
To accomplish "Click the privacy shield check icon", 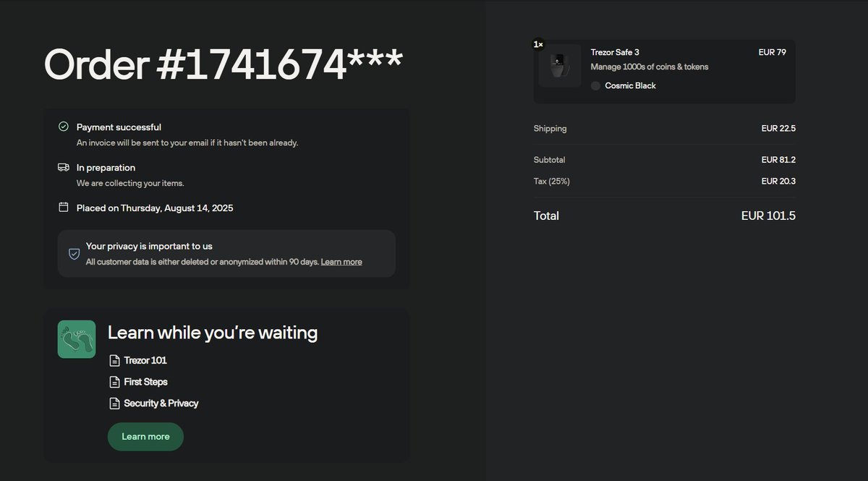I will click(74, 254).
